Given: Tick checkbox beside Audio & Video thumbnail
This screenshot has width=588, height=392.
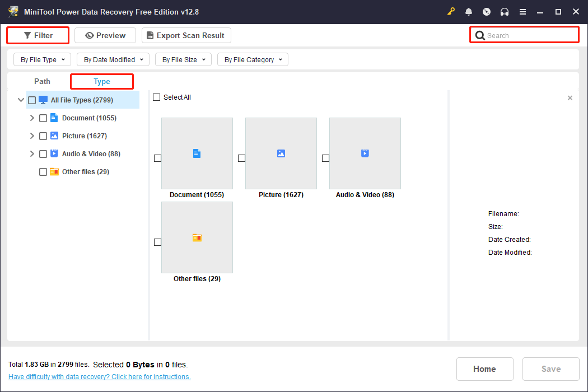Looking at the screenshot, I should click(325, 158).
